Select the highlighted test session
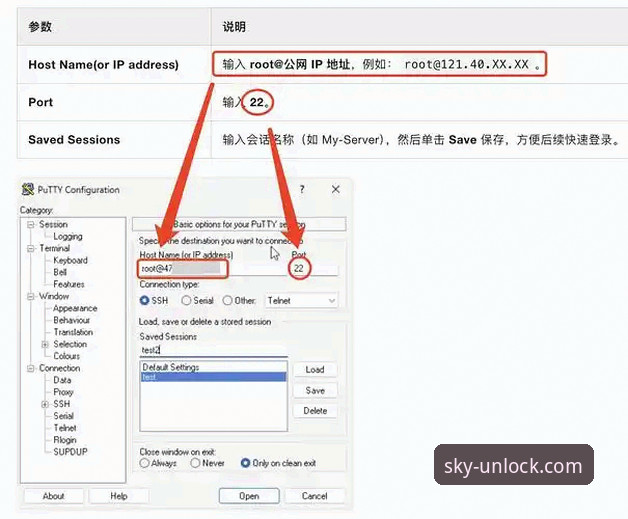Image resolution: width=628 pixels, height=519 pixels. [213, 377]
